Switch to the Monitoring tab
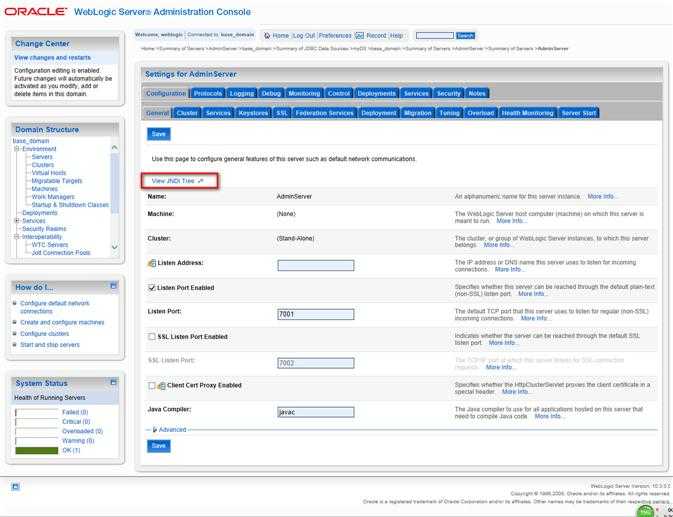Viewport: 673px width, 517px height. click(304, 93)
